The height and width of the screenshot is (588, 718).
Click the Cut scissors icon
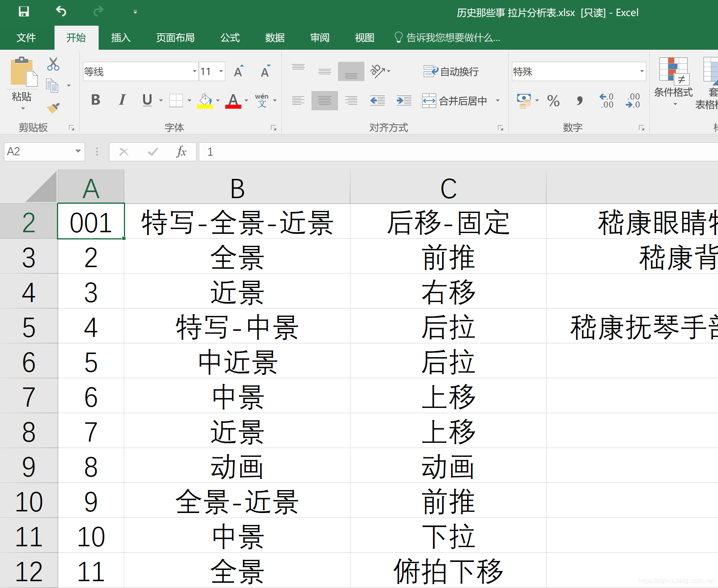(53, 64)
